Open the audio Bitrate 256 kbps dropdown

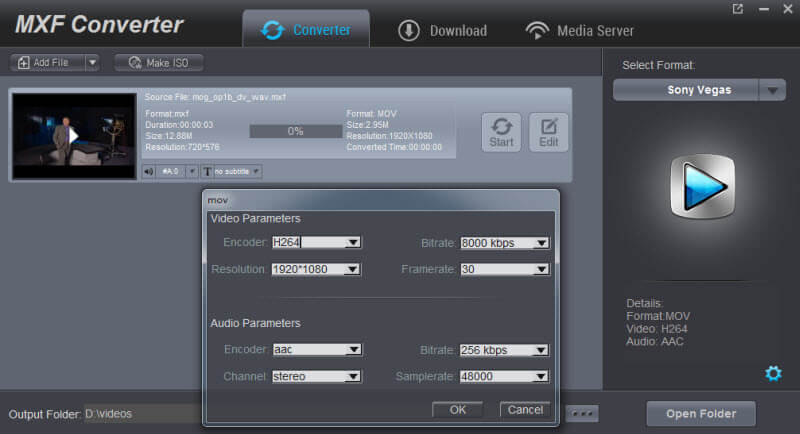tap(505, 350)
